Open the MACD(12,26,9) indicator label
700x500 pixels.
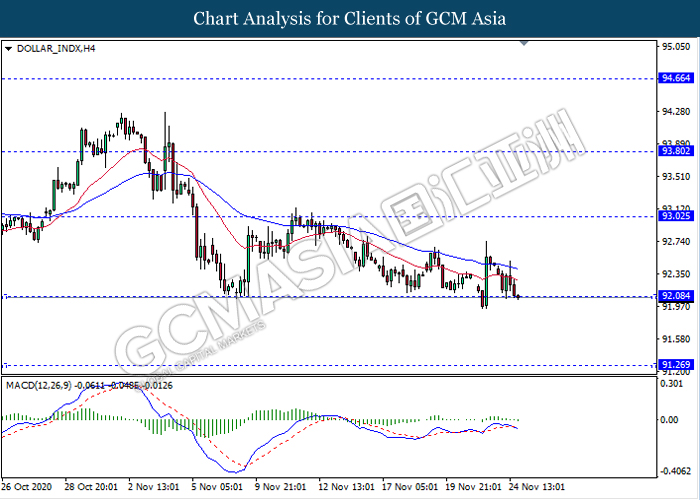(38, 384)
